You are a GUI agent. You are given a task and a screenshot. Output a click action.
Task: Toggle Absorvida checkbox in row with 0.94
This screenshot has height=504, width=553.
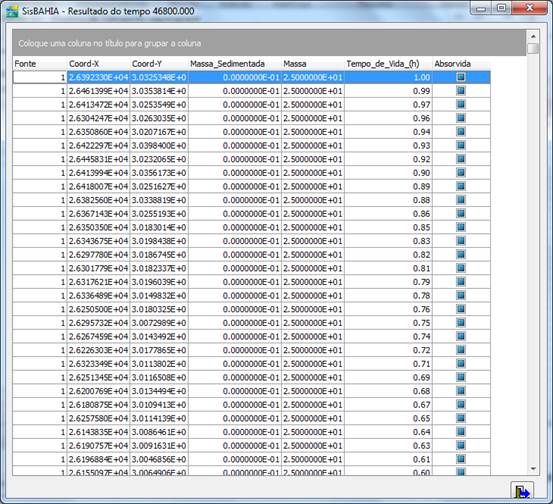coord(461,132)
